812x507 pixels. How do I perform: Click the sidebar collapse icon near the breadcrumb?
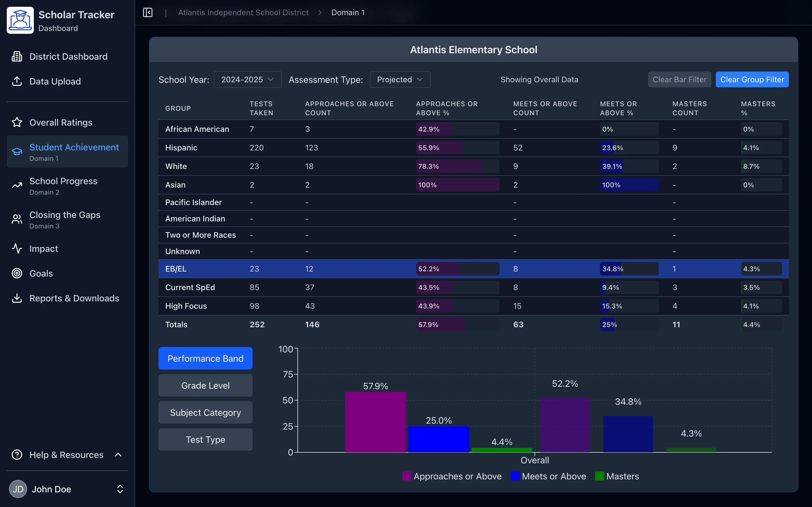(x=147, y=12)
